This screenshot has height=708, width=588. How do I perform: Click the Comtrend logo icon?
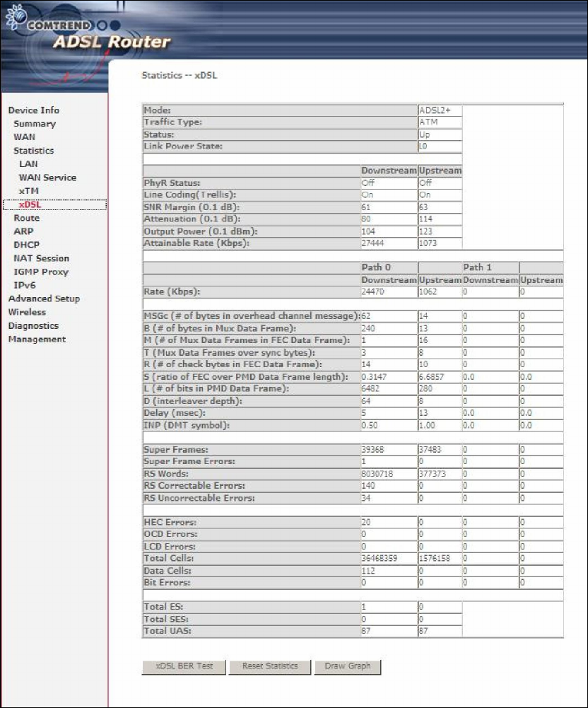click(x=16, y=17)
